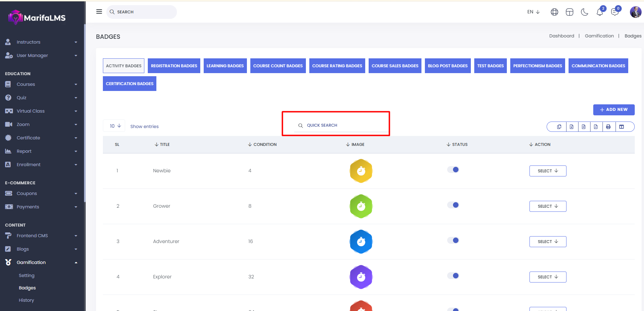Click the copy table data icon
Image resolution: width=644 pixels, height=311 pixels.
click(x=559, y=127)
